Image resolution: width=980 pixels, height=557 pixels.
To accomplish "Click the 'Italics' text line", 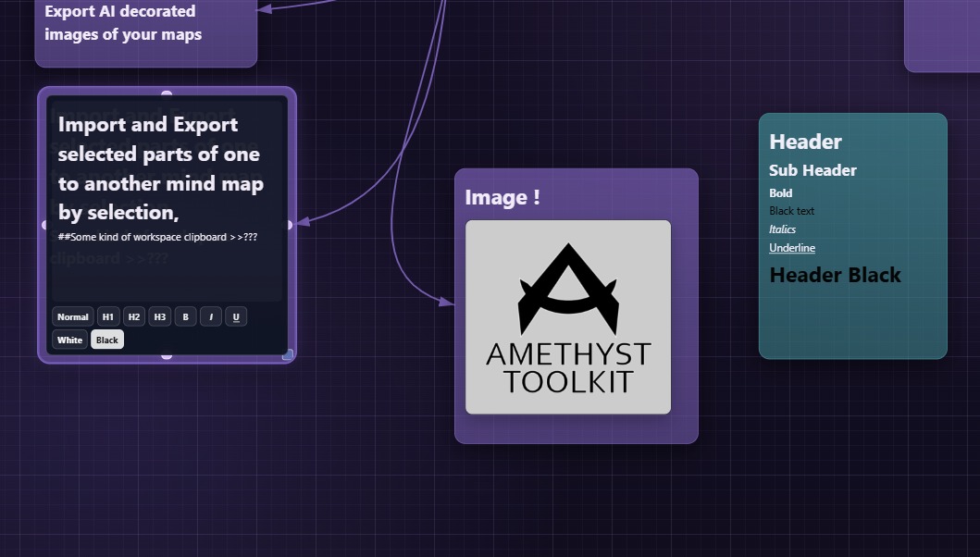I will pyautogui.click(x=782, y=229).
